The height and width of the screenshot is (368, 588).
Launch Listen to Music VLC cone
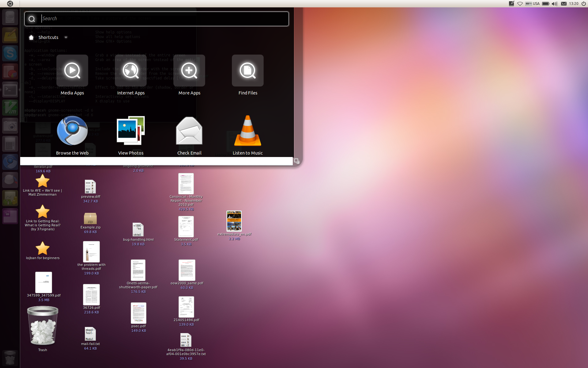tap(248, 131)
